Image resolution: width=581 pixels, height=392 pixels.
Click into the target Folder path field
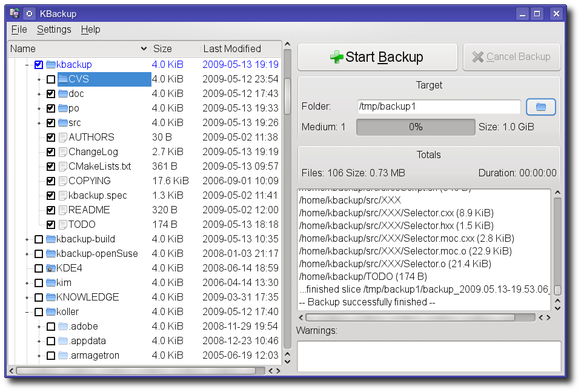pyautogui.click(x=439, y=107)
